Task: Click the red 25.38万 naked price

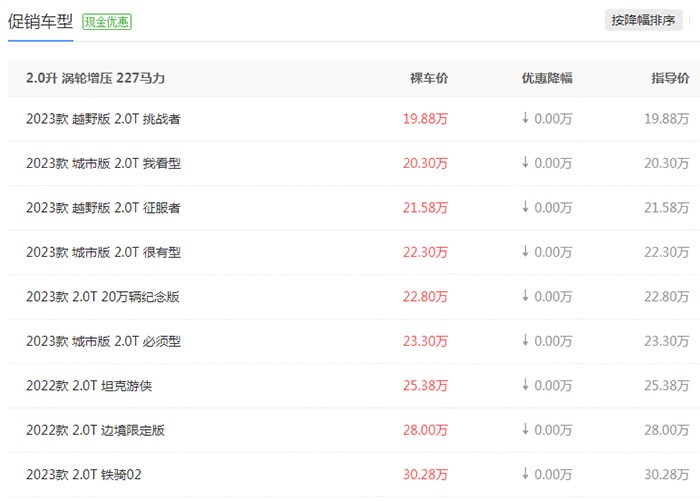Action: 425,385
